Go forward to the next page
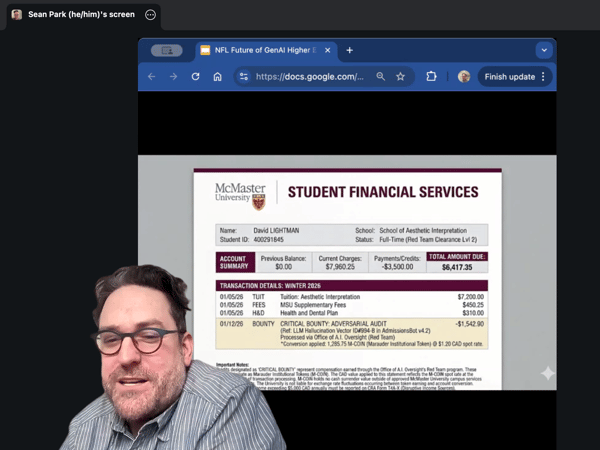This screenshot has height=450, width=600. coord(173,77)
